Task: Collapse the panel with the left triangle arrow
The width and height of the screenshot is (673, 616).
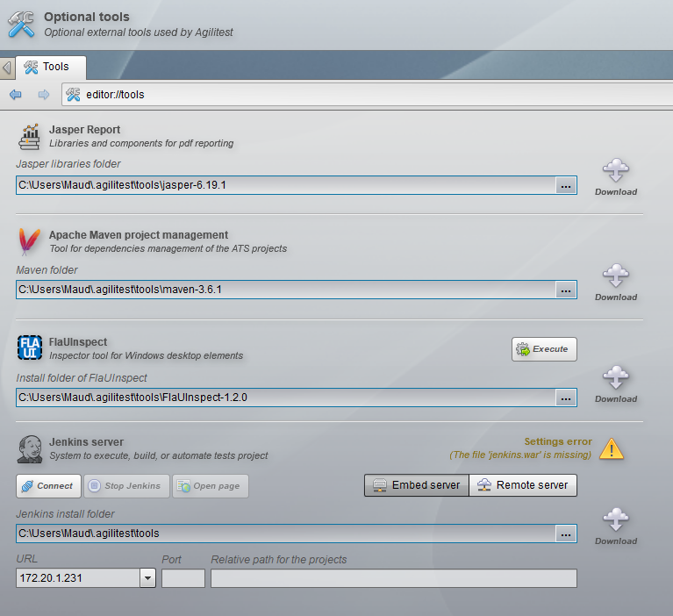Action: 7,68
